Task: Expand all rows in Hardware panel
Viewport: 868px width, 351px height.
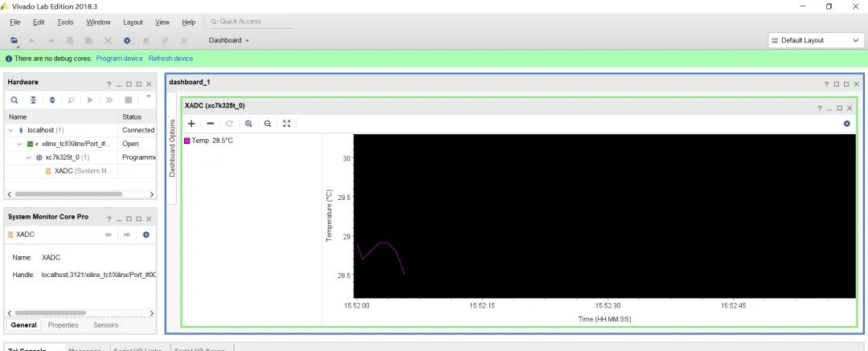Action: pos(52,100)
